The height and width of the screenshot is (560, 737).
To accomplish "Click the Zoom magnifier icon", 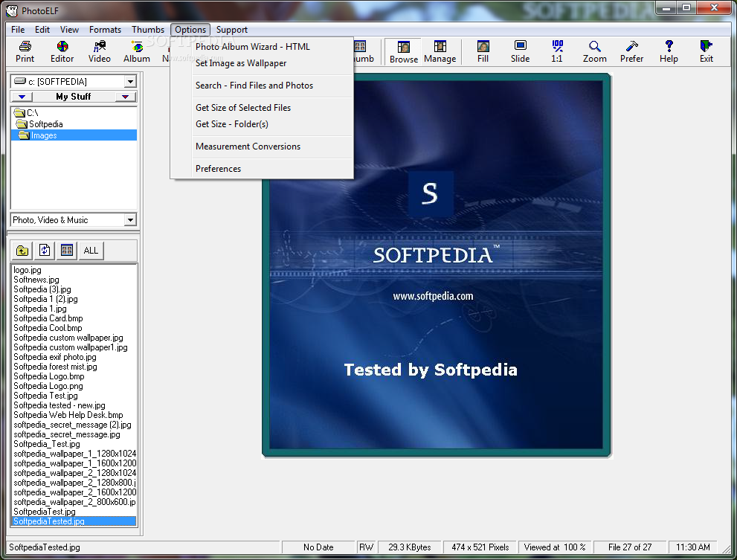I will pyautogui.click(x=594, y=51).
